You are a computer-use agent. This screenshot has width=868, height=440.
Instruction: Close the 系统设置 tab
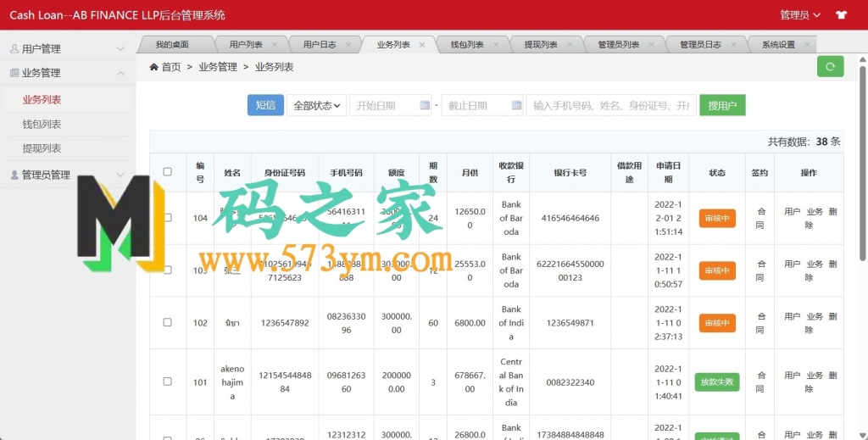coord(807,45)
